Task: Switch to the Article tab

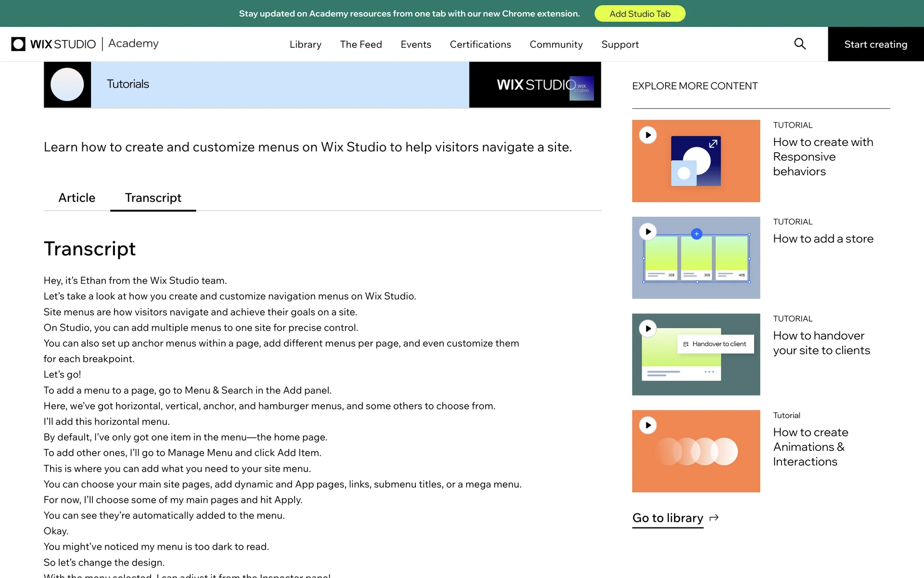Action: click(77, 198)
